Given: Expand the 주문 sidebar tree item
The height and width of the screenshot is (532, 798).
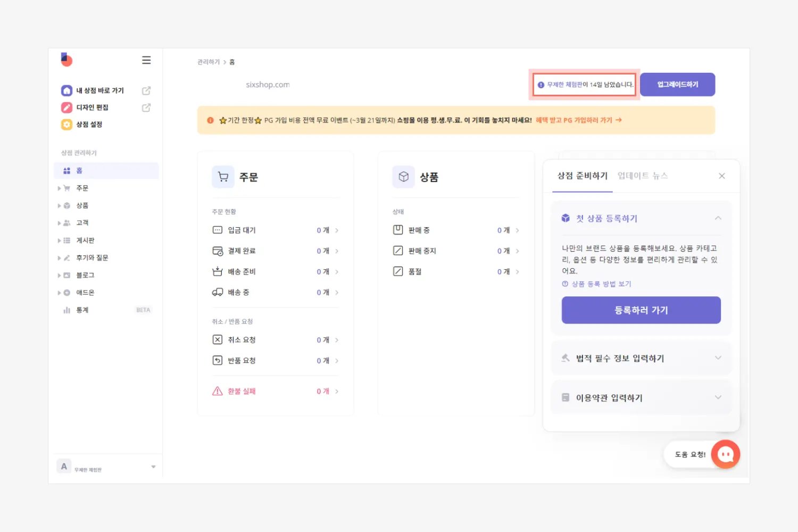Looking at the screenshot, I should point(59,188).
